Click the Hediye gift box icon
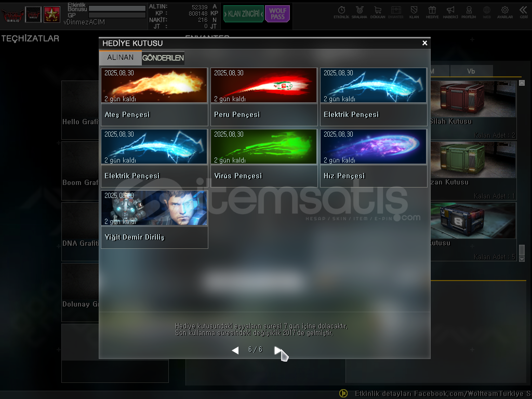 pyautogui.click(x=432, y=11)
